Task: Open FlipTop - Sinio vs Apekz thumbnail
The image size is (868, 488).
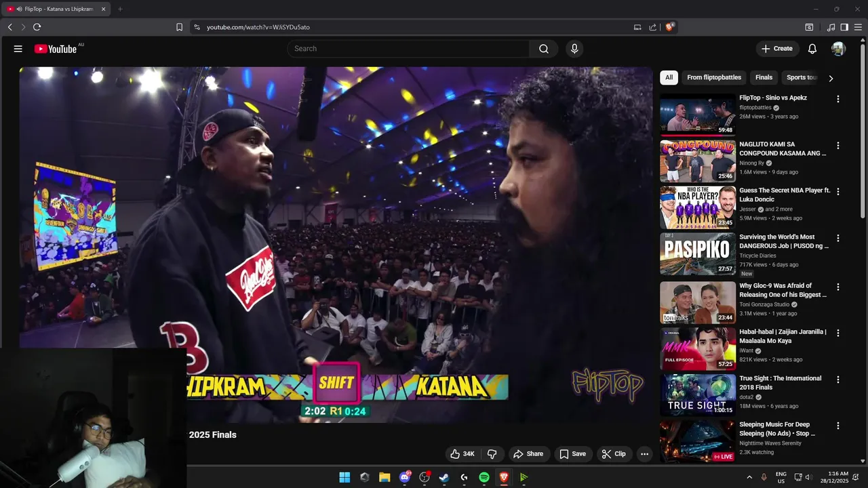Action: point(698,115)
